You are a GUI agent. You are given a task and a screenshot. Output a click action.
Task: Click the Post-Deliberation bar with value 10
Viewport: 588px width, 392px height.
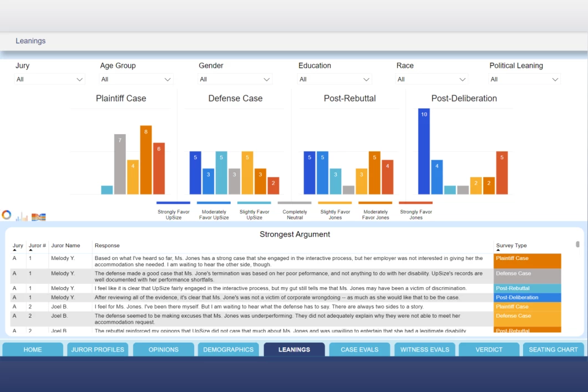pos(424,151)
